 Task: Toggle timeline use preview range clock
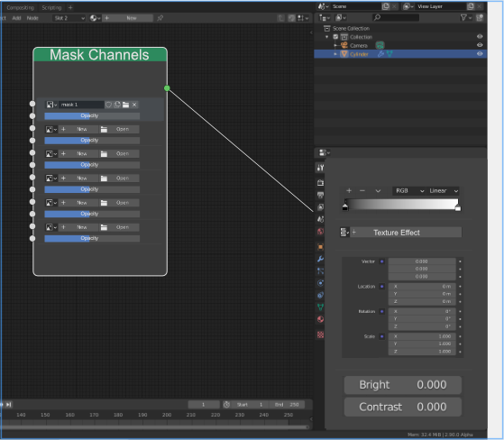click(x=226, y=404)
